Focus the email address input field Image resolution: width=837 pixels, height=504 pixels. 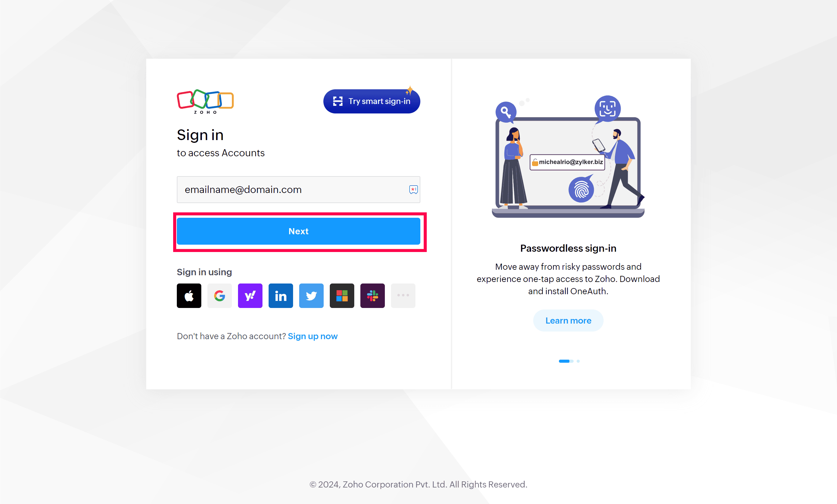click(298, 190)
